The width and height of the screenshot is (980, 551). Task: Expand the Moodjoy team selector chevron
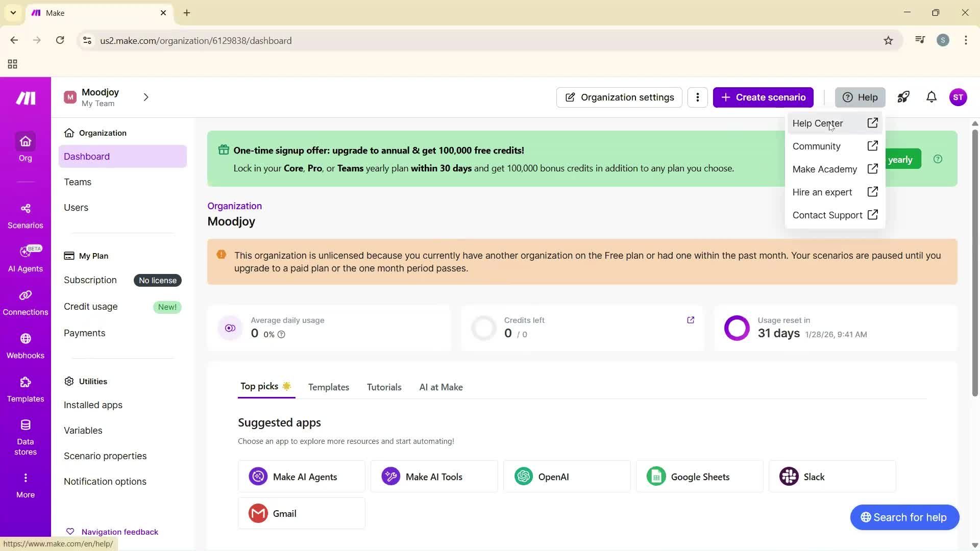pyautogui.click(x=146, y=97)
